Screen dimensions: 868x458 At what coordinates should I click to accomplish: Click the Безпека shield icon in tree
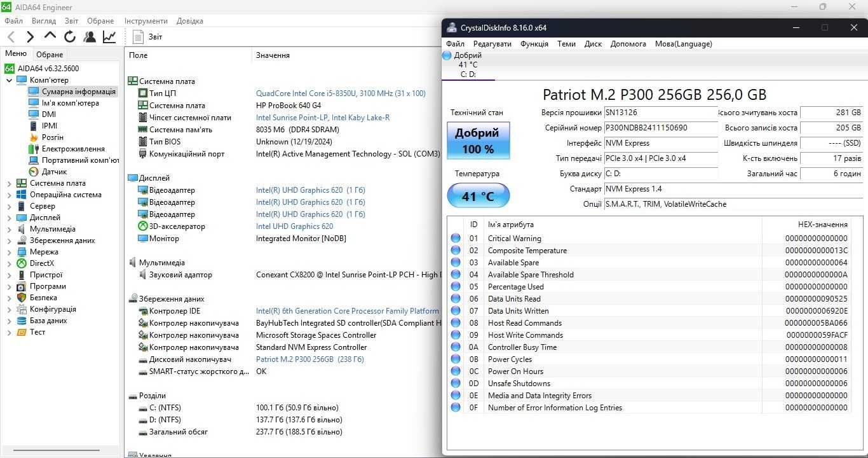pos(22,298)
